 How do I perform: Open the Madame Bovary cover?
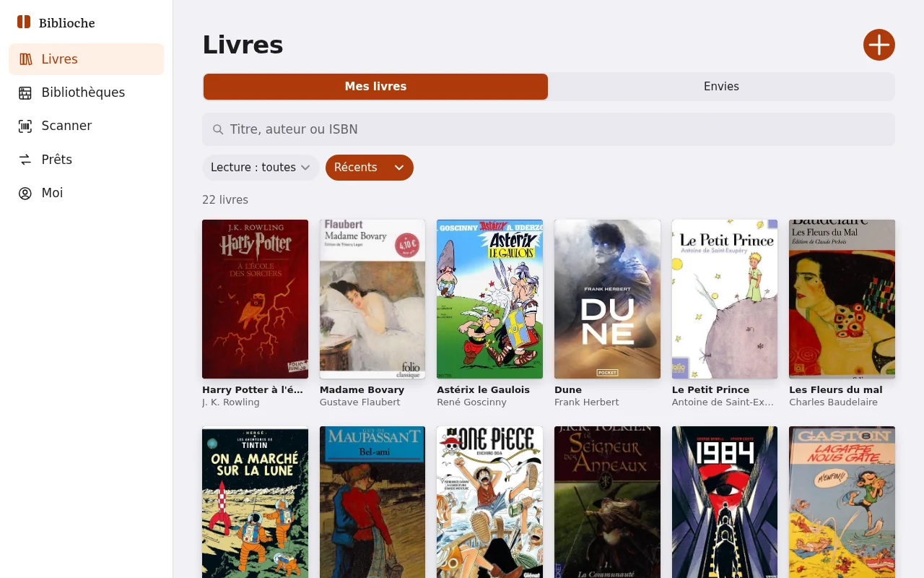click(x=372, y=299)
